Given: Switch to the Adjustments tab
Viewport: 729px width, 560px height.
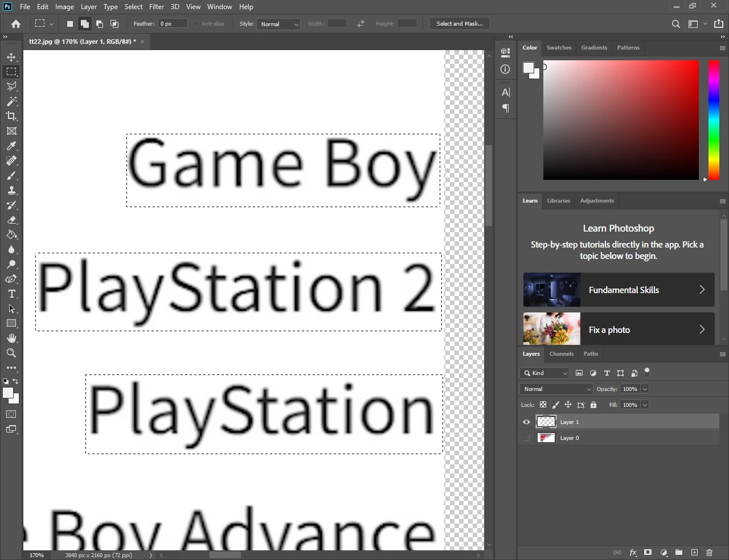Looking at the screenshot, I should [597, 201].
